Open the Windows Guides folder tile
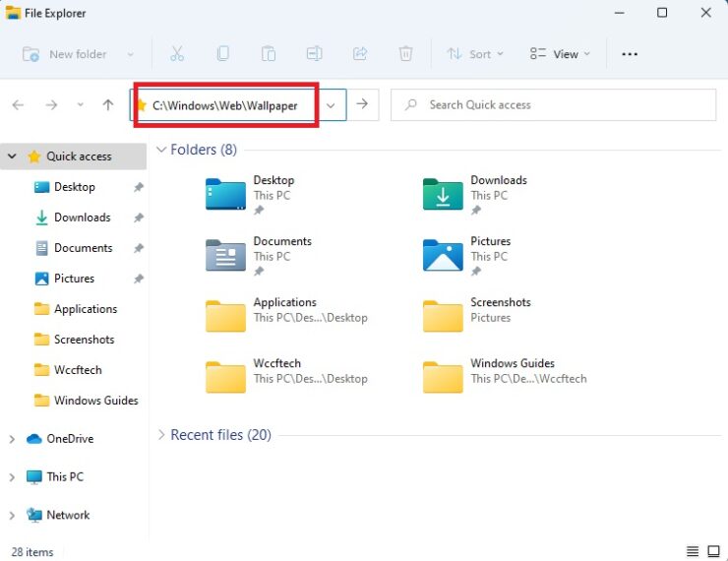The height and width of the screenshot is (561, 728). (x=505, y=377)
